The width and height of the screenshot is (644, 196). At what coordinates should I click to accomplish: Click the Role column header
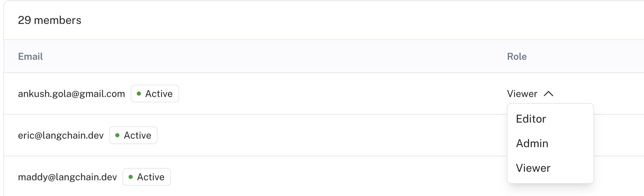point(517,56)
